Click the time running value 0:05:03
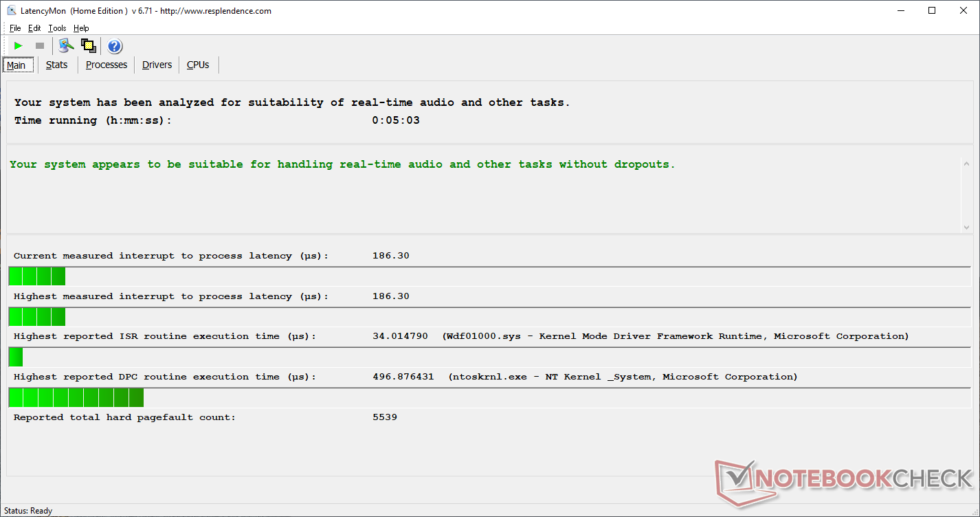 (396, 120)
